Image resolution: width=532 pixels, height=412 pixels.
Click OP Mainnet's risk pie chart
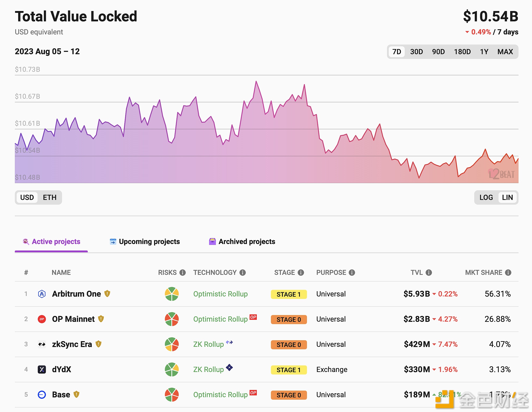pyautogui.click(x=172, y=319)
